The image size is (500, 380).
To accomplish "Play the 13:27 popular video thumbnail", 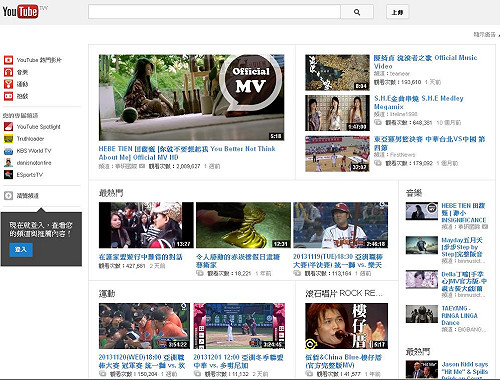I will pos(146,225).
